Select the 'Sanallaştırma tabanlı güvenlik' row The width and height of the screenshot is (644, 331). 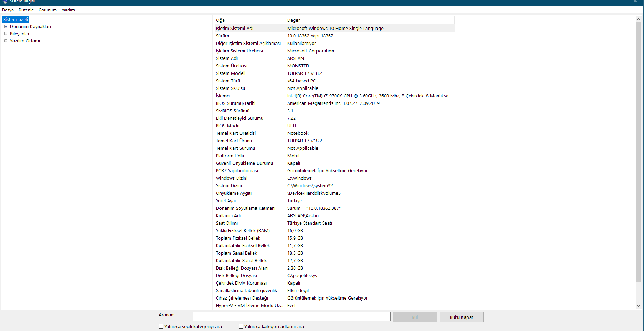(334, 290)
